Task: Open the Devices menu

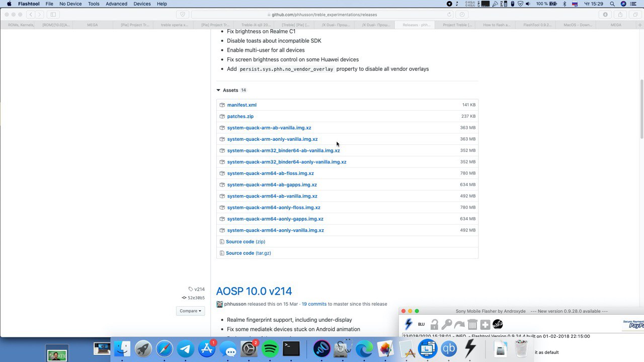Action: click(x=142, y=4)
